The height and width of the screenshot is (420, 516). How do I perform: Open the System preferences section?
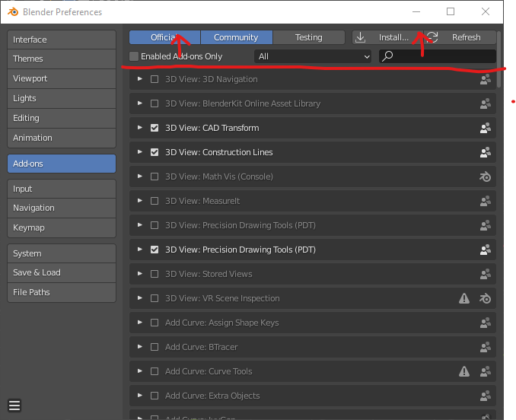(x=62, y=253)
